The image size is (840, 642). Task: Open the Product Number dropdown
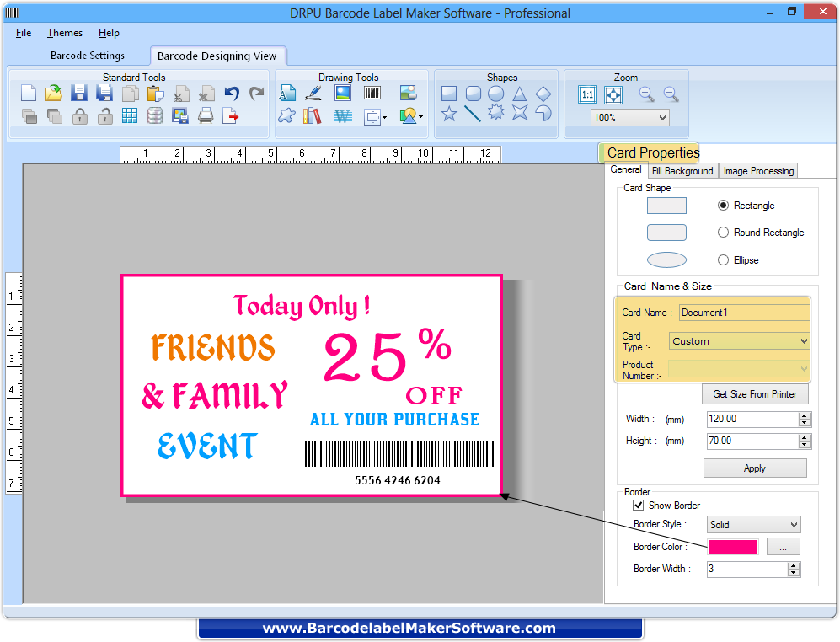804,369
